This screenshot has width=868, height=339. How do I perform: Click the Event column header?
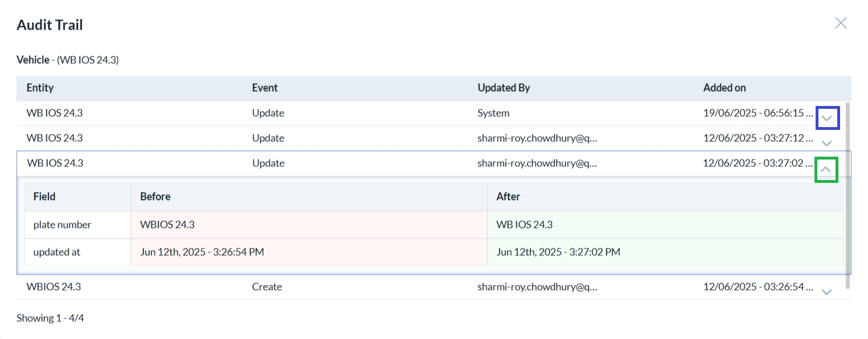(x=265, y=88)
